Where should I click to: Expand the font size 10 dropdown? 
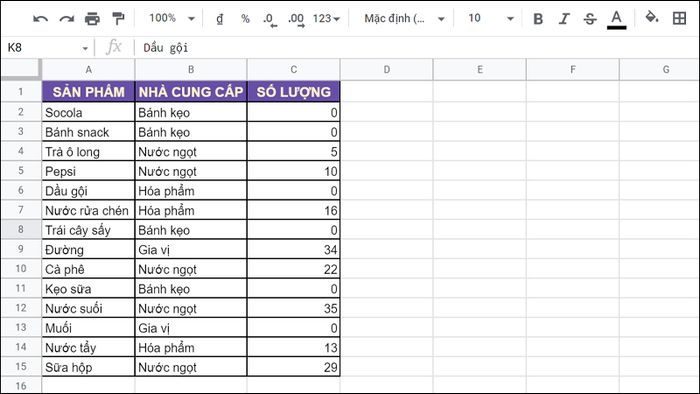[491, 18]
